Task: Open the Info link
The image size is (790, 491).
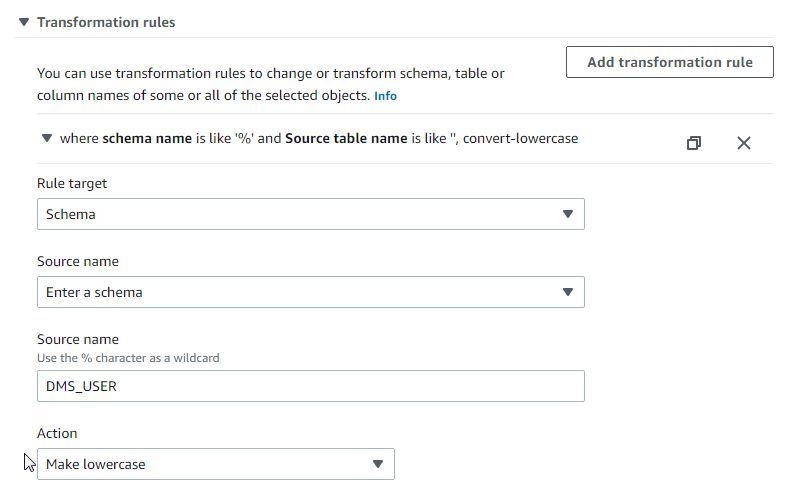Action: point(385,96)
